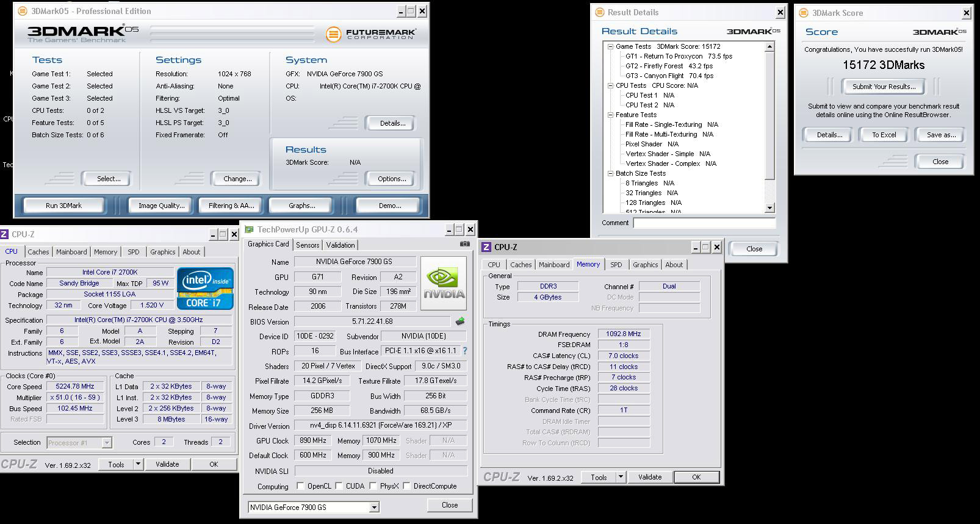Click the Close button in GPU-Z

450,505
